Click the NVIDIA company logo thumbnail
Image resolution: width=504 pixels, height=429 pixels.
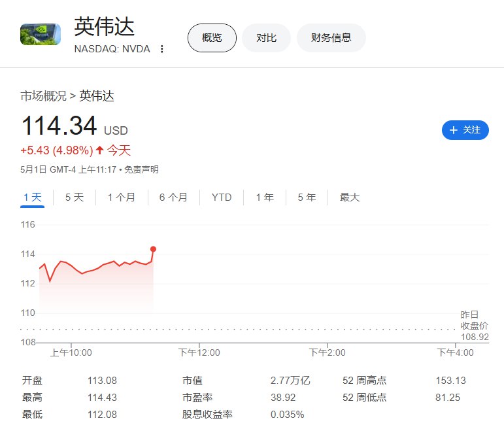pyautogui.click(x=41, y=35)
